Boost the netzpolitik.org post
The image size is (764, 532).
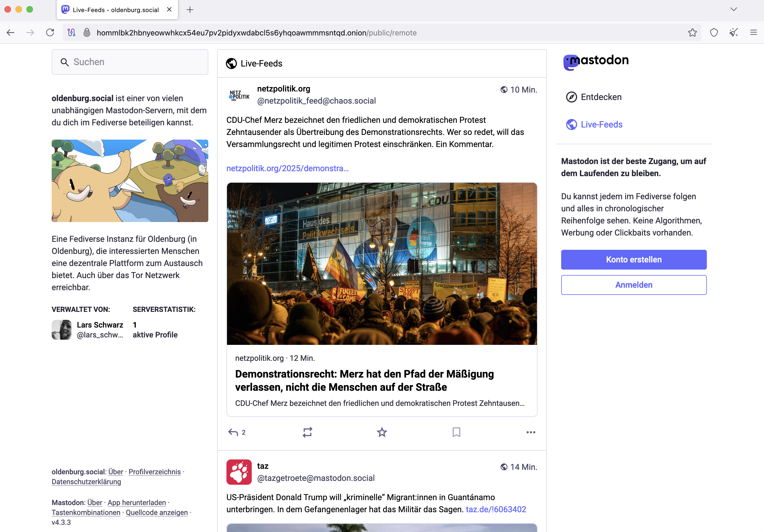click(x=307, y=432)
